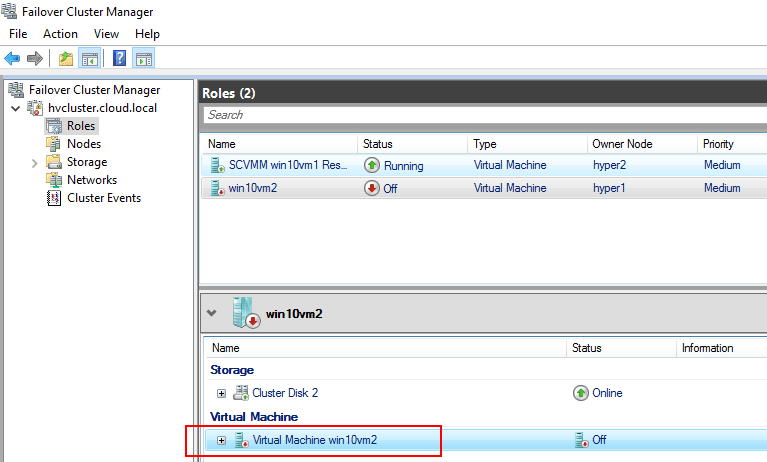Screen dimensions: 767x462
Task: Click the green Running status icon
Action: 372,165
